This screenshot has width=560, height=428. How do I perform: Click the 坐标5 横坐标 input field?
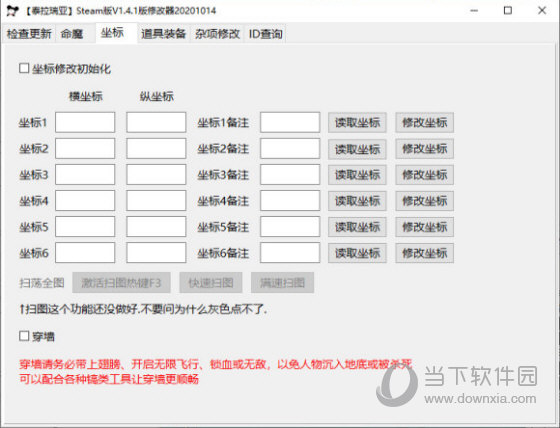[x=85, y=227]
